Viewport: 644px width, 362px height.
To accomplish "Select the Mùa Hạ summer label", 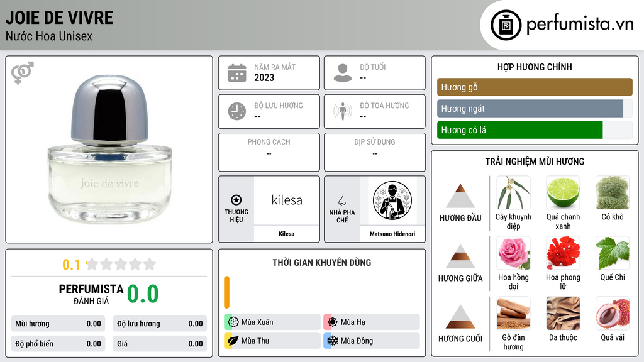I will click(353, 322).
